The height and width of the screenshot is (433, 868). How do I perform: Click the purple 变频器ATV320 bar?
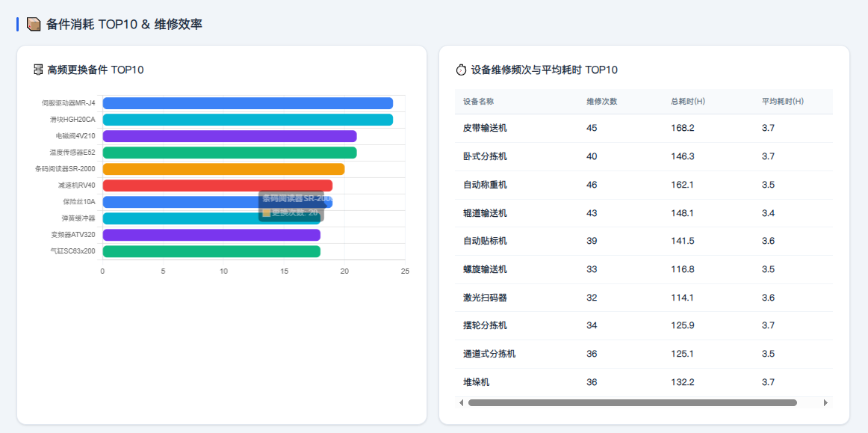211,235
